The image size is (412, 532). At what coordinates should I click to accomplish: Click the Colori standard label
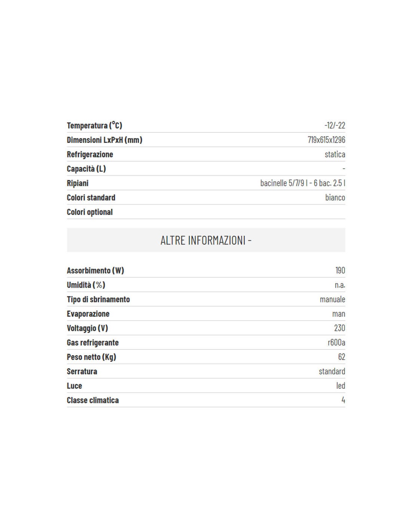pyautogui.click(x=91, y=198)
